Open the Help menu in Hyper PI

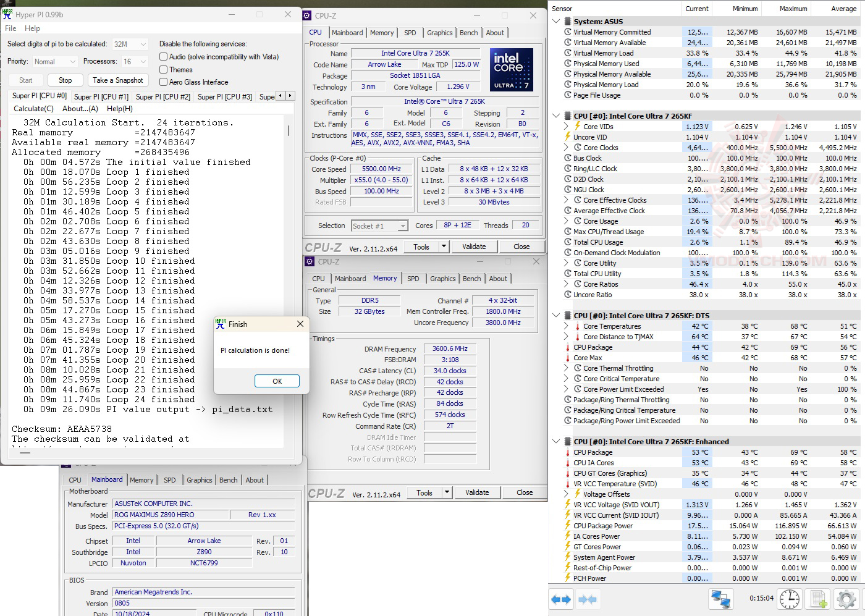[32, 28]
